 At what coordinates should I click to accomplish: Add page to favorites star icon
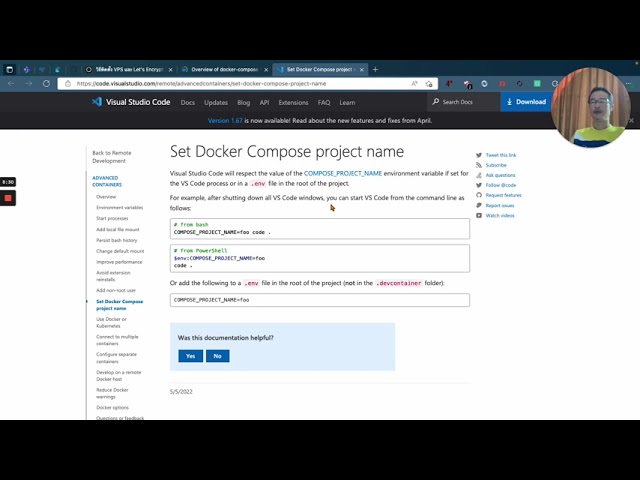[429, 84]
